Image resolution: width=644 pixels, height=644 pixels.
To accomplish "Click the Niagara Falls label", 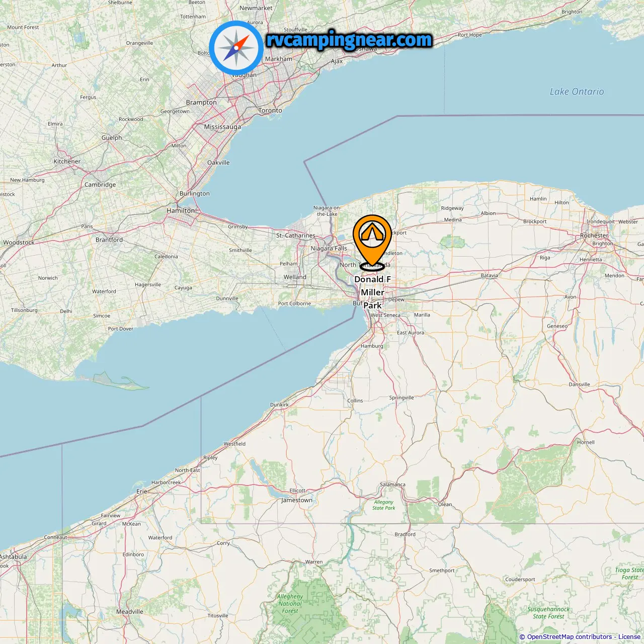I will (x=329, y=249).
